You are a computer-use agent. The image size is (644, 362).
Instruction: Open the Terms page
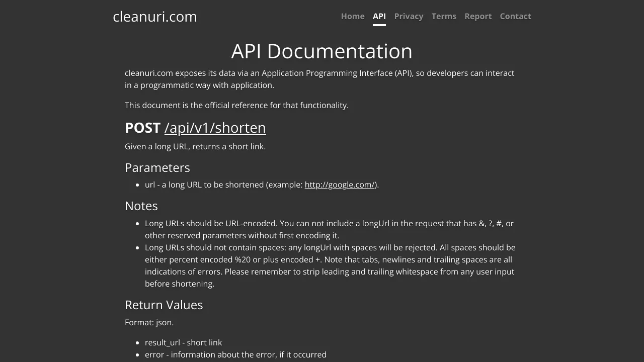pos(444,16)
